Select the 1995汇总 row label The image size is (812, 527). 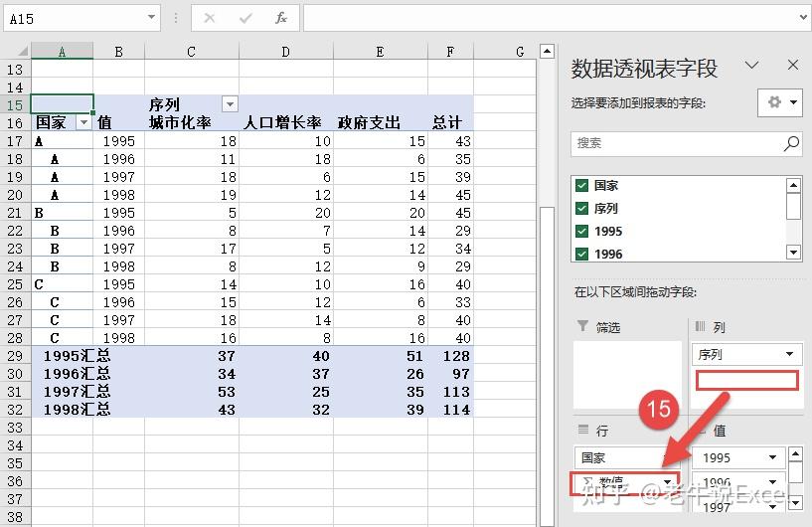coord(77,356)
